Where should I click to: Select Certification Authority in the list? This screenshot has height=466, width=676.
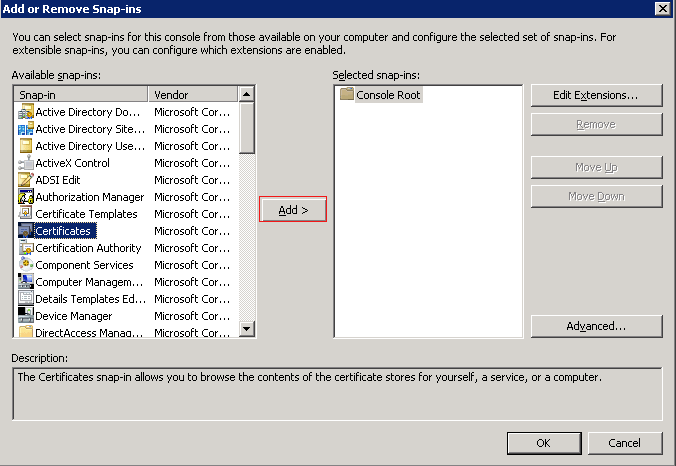coord(88,248)
